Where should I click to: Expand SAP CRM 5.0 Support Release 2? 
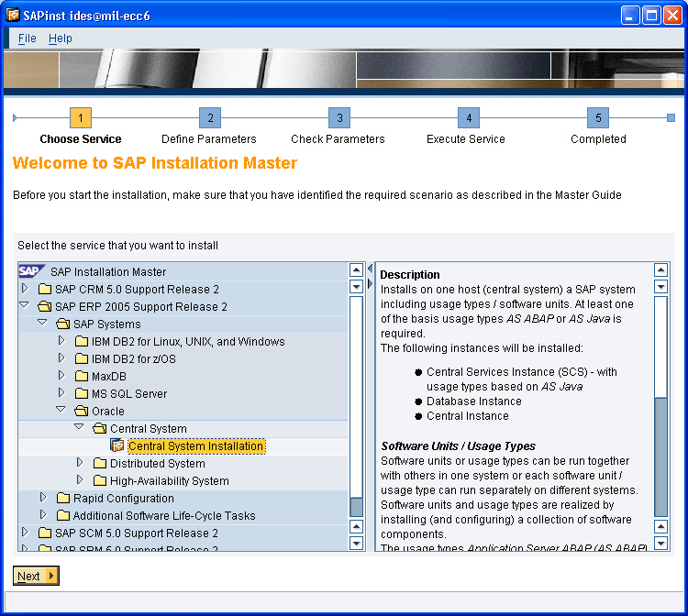(26, 289)
